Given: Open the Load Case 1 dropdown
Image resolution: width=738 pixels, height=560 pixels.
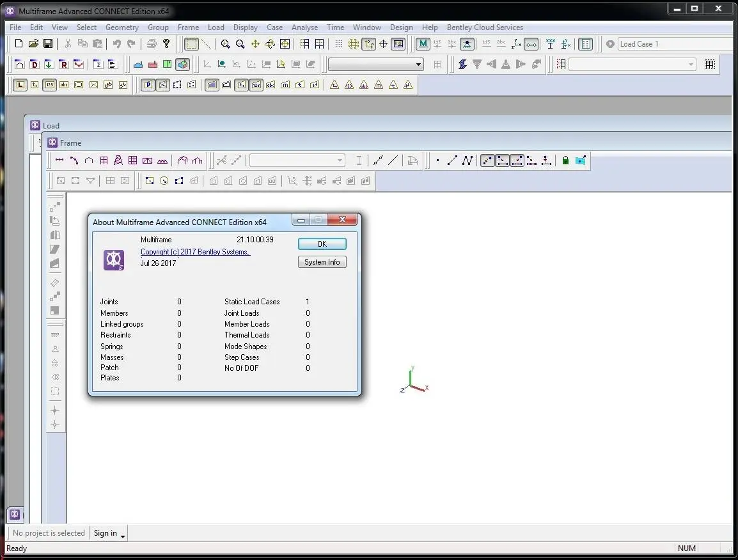Looking at the screenshot, I should [x=675, y=43].
